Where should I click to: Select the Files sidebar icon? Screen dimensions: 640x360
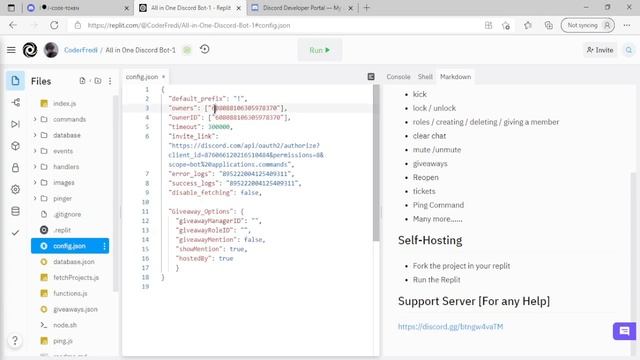(15, 81)
